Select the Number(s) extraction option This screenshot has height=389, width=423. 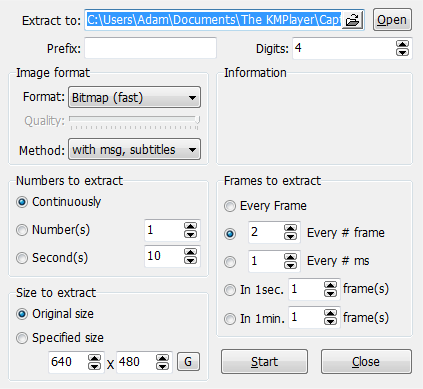pos(22,230)
